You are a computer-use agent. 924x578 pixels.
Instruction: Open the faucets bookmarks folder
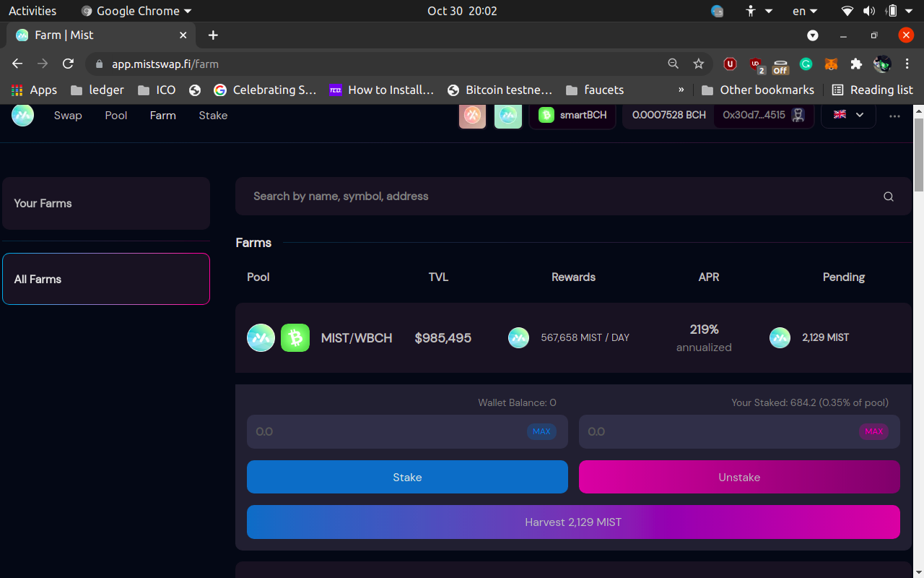click(595, 90)
